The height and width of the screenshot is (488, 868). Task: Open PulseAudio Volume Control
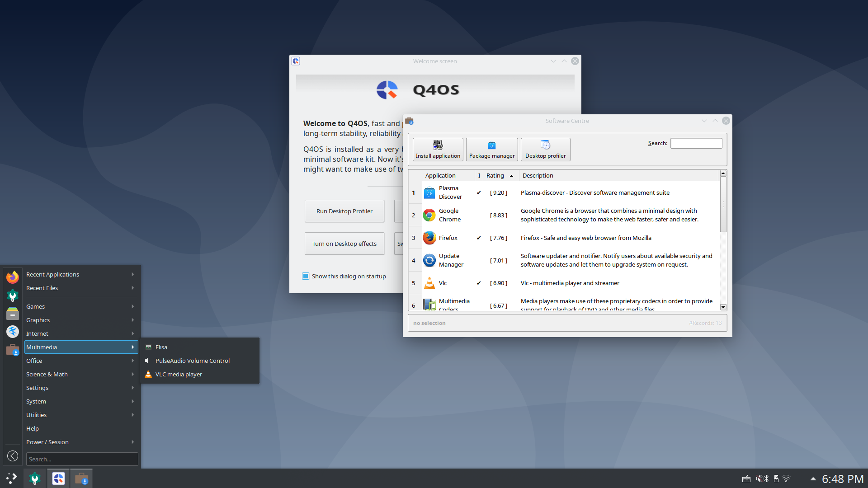[200, 361]
